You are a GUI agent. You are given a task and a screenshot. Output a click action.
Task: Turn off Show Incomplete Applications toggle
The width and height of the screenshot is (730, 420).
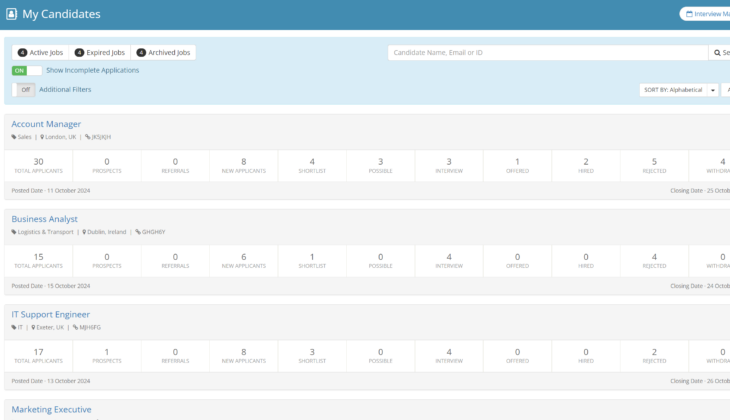27,70
